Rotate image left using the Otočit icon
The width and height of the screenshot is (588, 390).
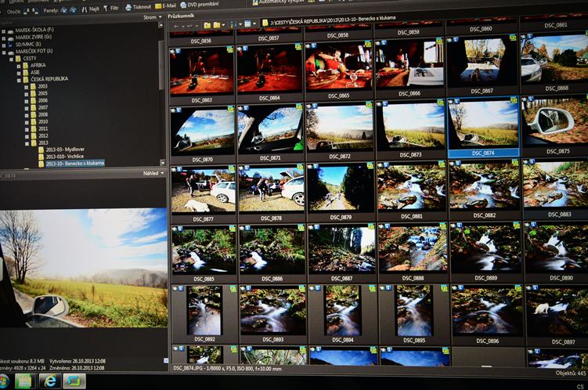click(27, 12)
